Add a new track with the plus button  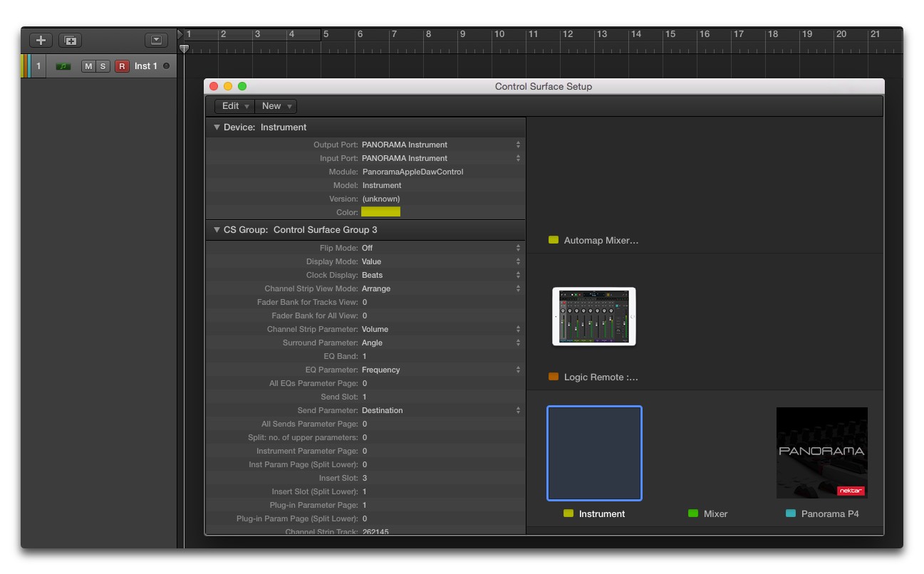(x=41, y=40)
